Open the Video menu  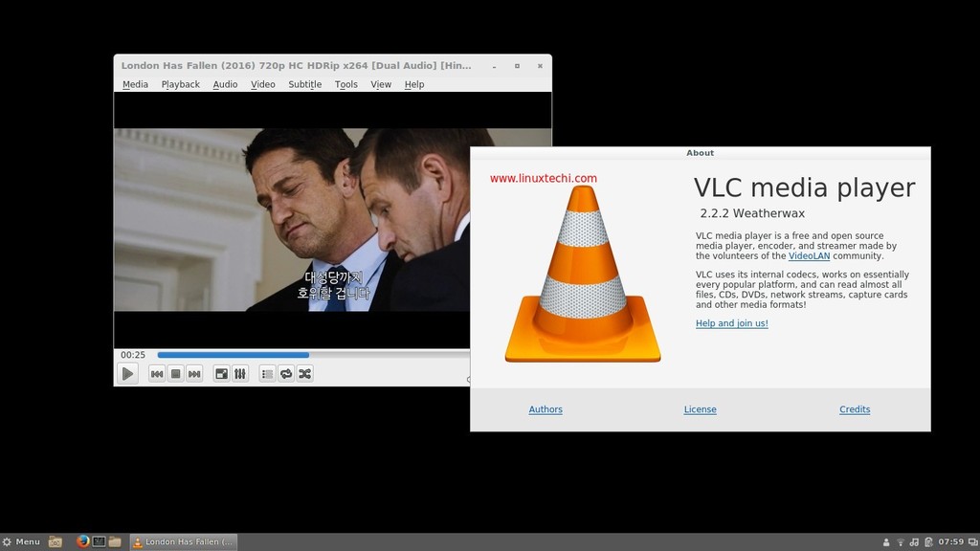pos(263,84)
